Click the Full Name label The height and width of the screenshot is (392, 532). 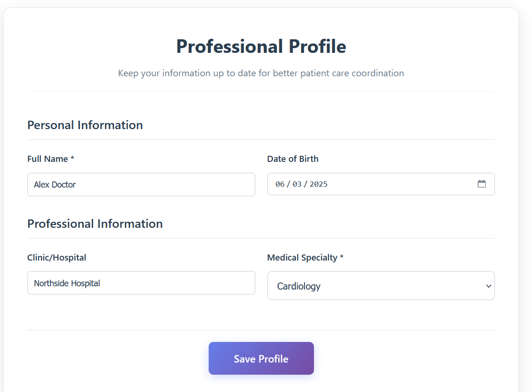(48, 159)
